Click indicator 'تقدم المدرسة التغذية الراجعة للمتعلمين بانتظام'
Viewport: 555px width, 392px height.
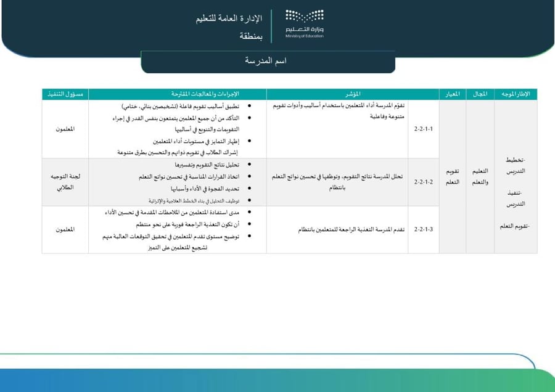pyautogui.click(x=351, y=230)
